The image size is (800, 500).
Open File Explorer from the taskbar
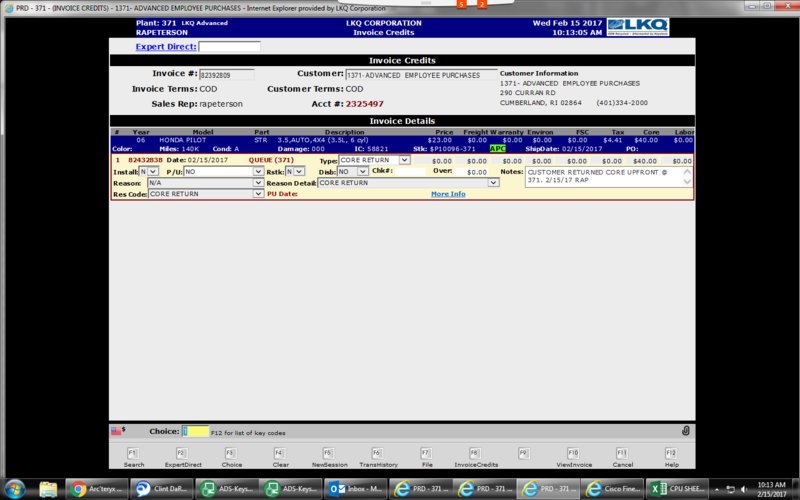click(x=48, y=489)
